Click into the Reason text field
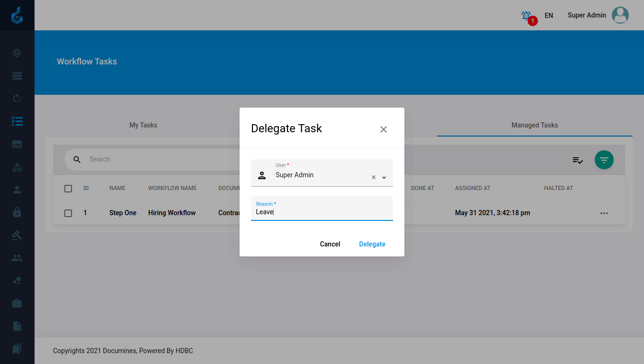644x364 pixels. click(x=322, y=212)
